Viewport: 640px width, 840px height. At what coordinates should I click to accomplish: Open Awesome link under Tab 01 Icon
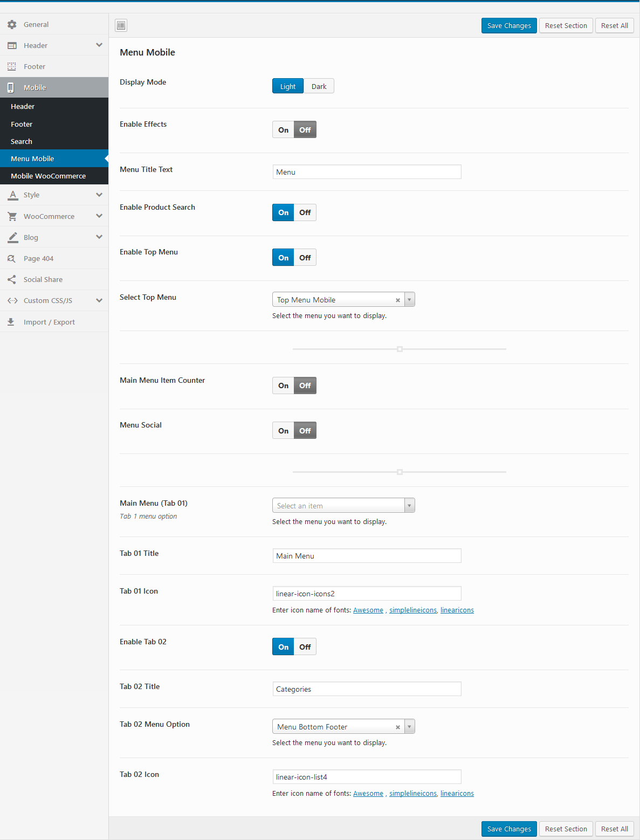pyautogui.click(x=368, y=610)
